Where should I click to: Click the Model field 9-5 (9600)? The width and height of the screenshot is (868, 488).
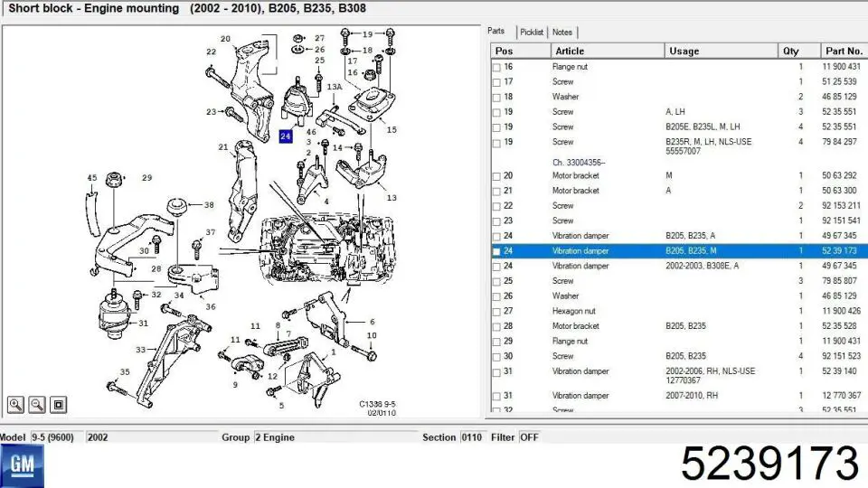pos(56,437)
